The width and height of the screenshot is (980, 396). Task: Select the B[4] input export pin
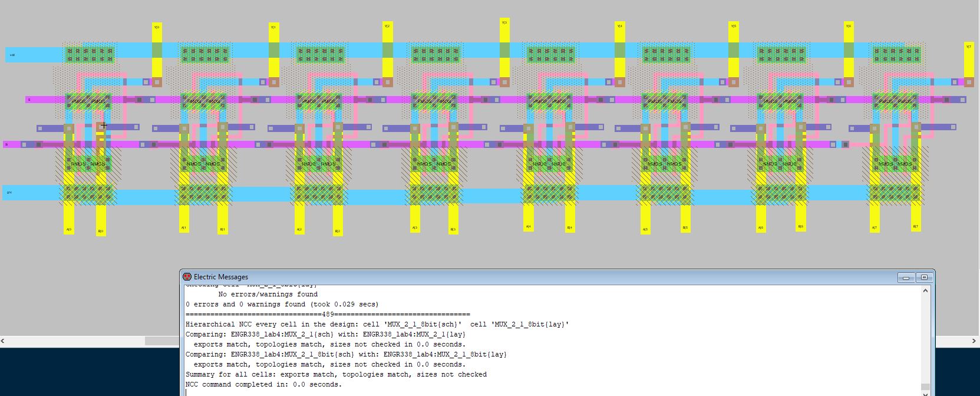(x=570, y=227)
